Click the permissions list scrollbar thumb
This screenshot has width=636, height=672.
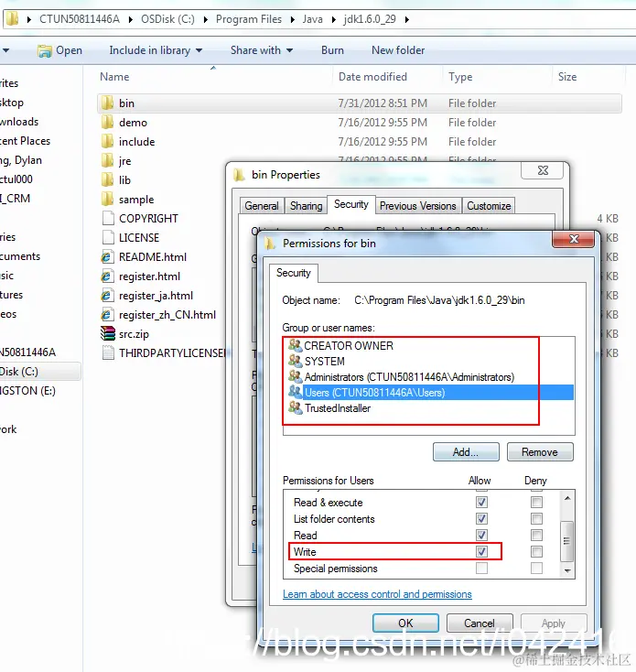(567, 541)
